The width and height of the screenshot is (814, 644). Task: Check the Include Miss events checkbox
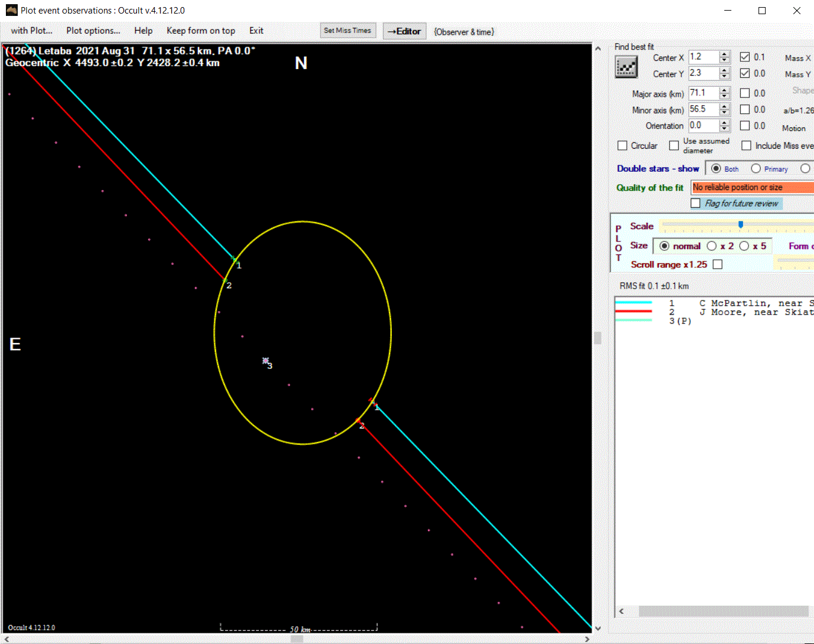tap(747, 145)
